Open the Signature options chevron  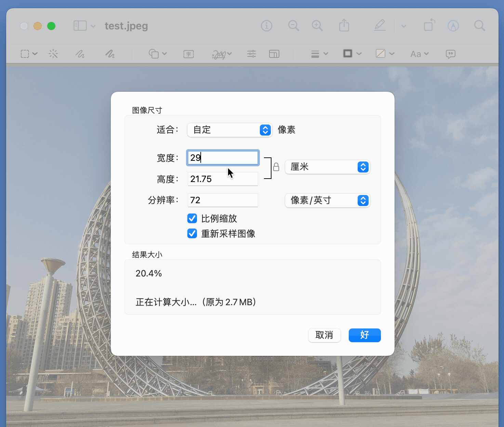pyautogui.click(x=229, y=54)
